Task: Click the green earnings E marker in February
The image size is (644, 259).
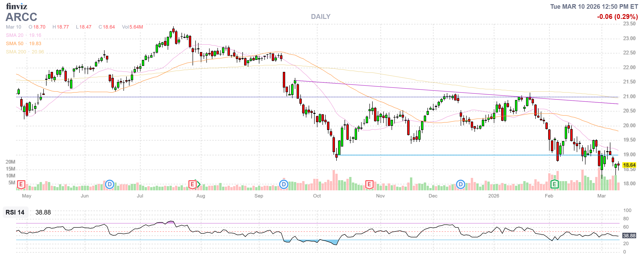Action: (x=554, y=185)
